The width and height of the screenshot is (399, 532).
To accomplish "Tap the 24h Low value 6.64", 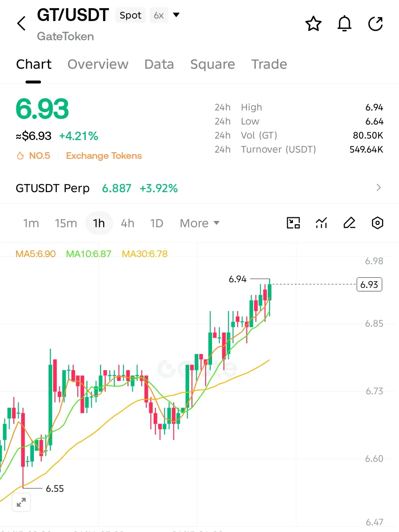I will point(374,122).
